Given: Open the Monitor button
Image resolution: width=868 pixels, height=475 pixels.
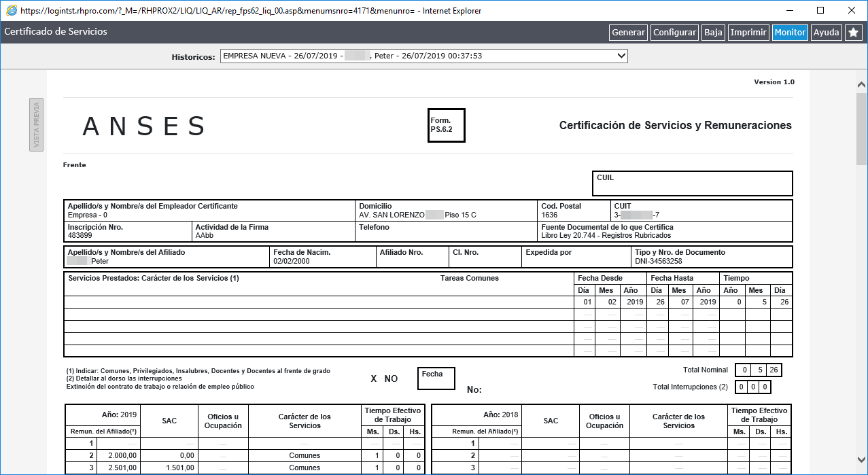Looking at the screenshot, I should [790, 32].
